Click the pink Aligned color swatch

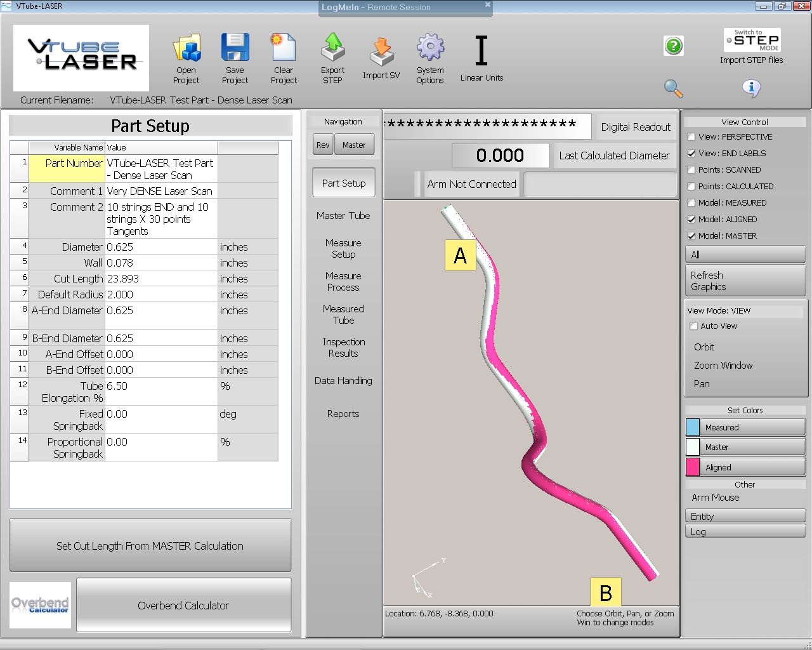tap(693, 467)
